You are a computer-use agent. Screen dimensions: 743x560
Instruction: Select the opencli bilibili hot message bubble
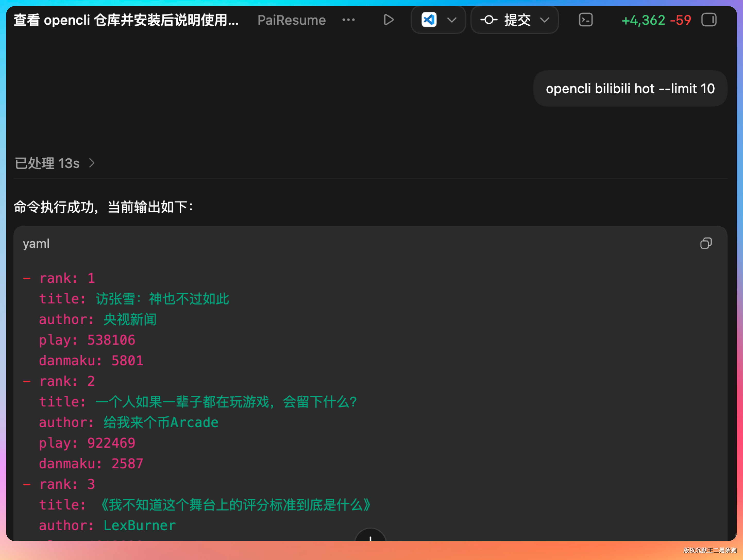630,89
